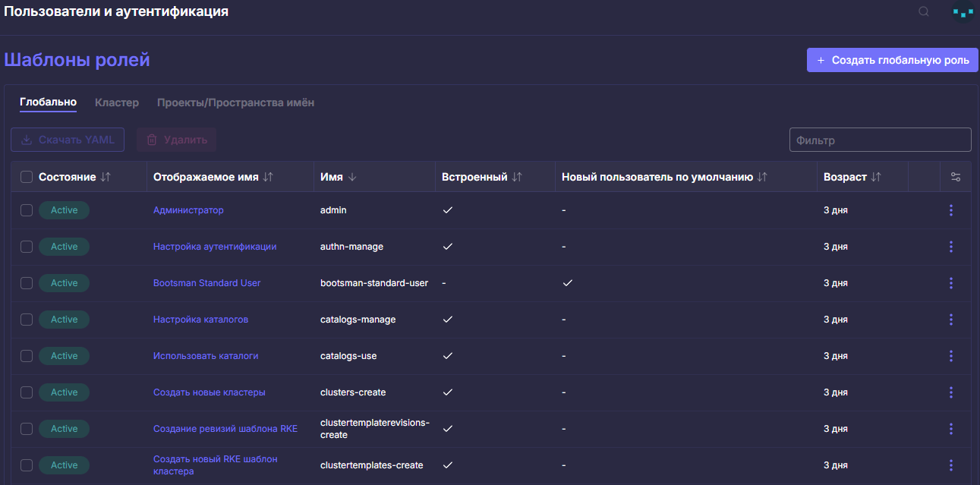980x485 pixels.
Task: Sort by Состояние column arrows
Action: [106, 177]
